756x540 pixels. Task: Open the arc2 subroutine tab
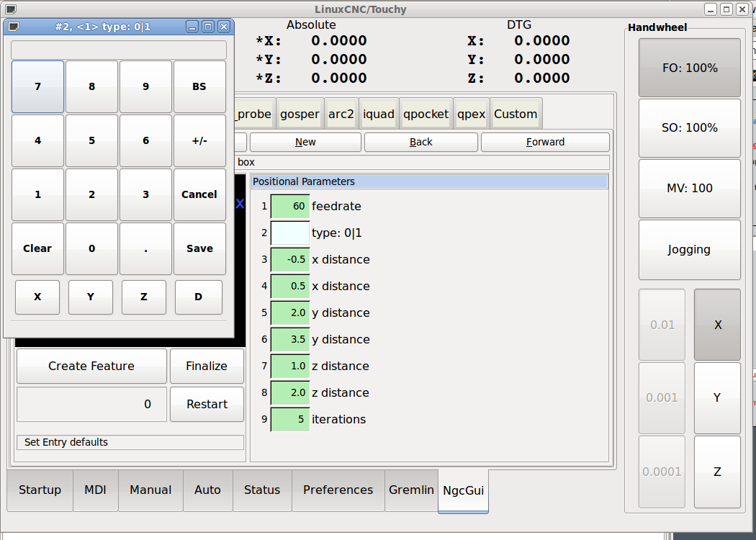coord(341,114)
